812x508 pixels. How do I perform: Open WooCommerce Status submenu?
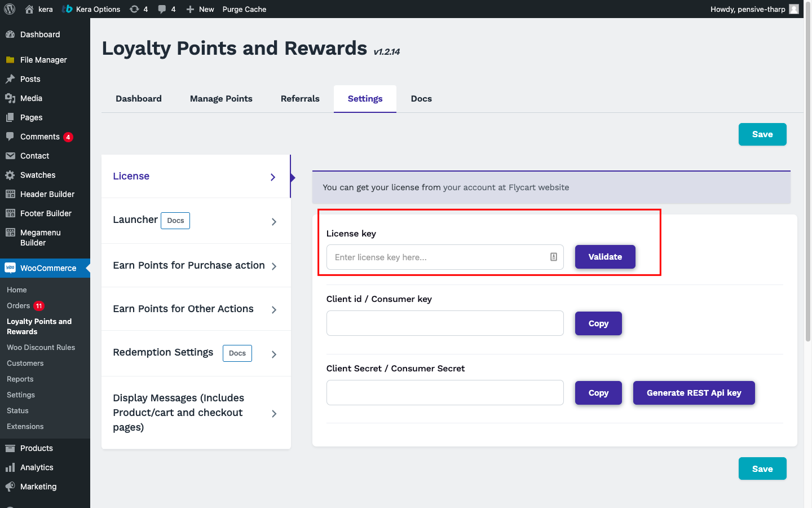click(x=17, y=411)
